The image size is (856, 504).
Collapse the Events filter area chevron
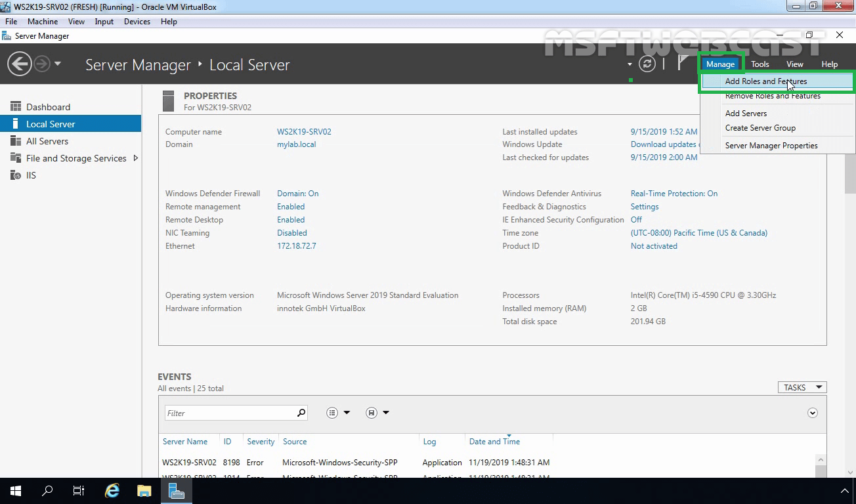coord(812,412)
